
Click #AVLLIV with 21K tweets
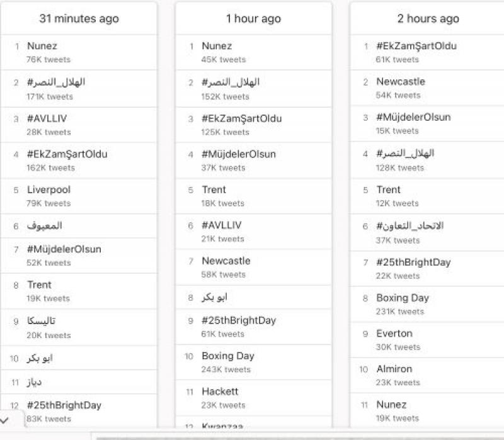click(221, 225)
